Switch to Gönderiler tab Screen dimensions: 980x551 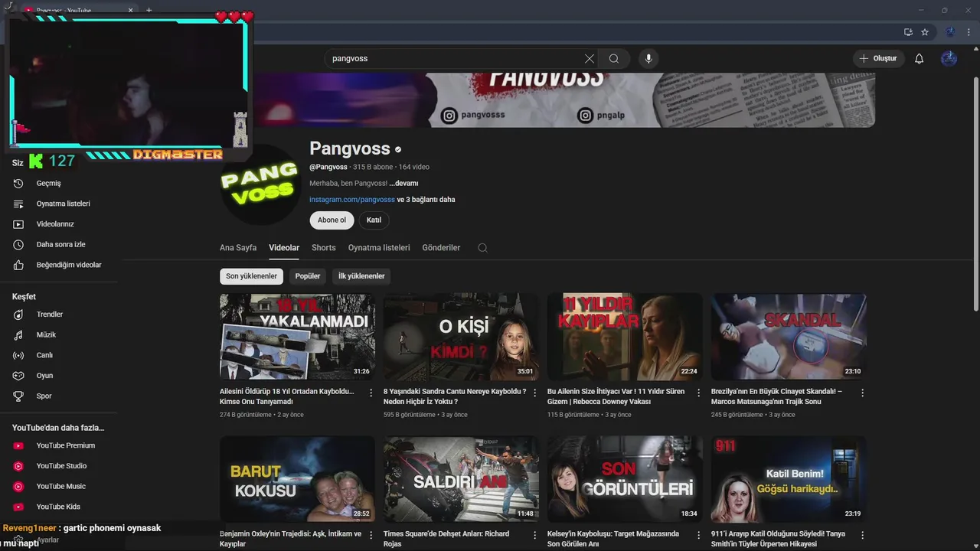pyautogui.click(x=441, y=248)
